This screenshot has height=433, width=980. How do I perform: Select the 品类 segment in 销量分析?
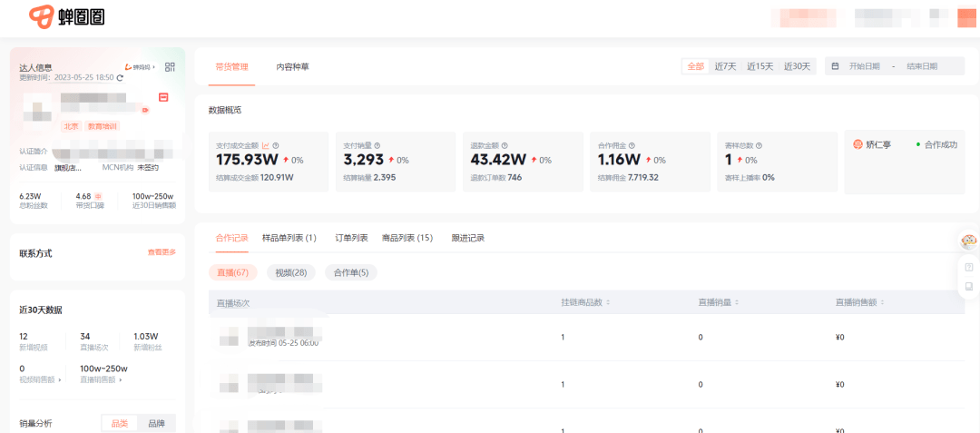[x=120, y=424]
